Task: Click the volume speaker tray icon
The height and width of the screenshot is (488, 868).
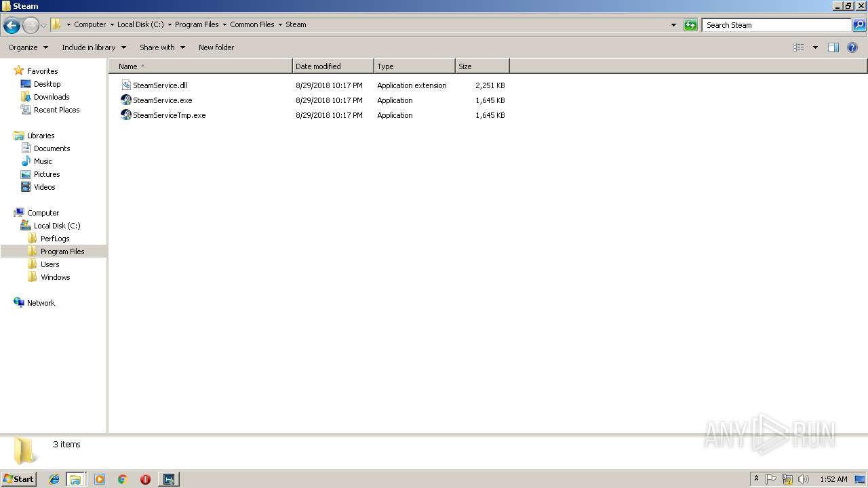Action: (804, 479)
